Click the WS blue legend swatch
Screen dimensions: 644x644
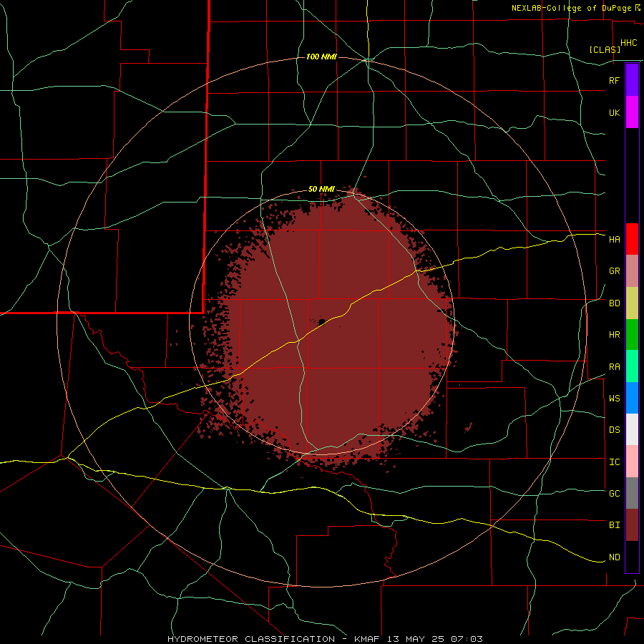click(632, 398)
